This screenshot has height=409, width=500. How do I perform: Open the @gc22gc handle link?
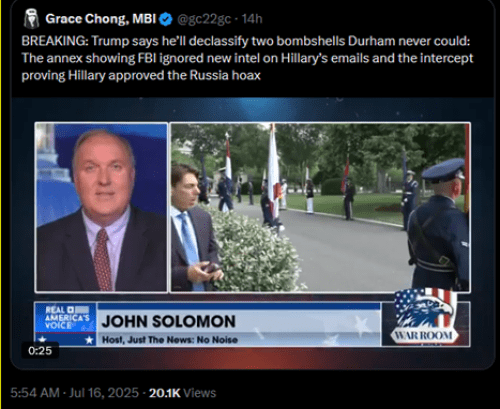coord(204,19)
